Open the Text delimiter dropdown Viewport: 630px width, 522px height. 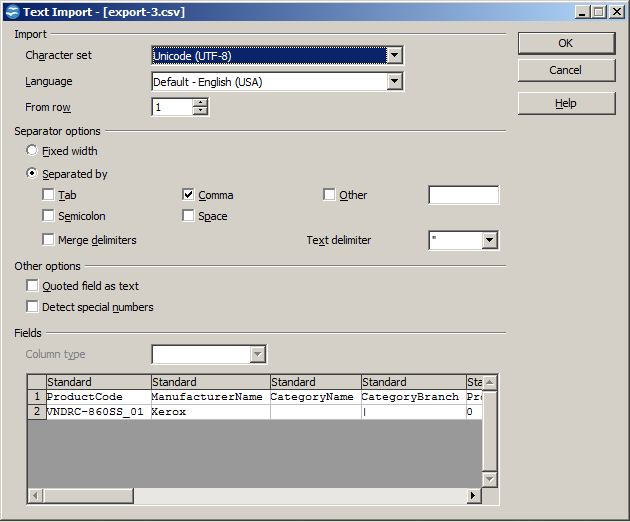(x=489, y=240)
